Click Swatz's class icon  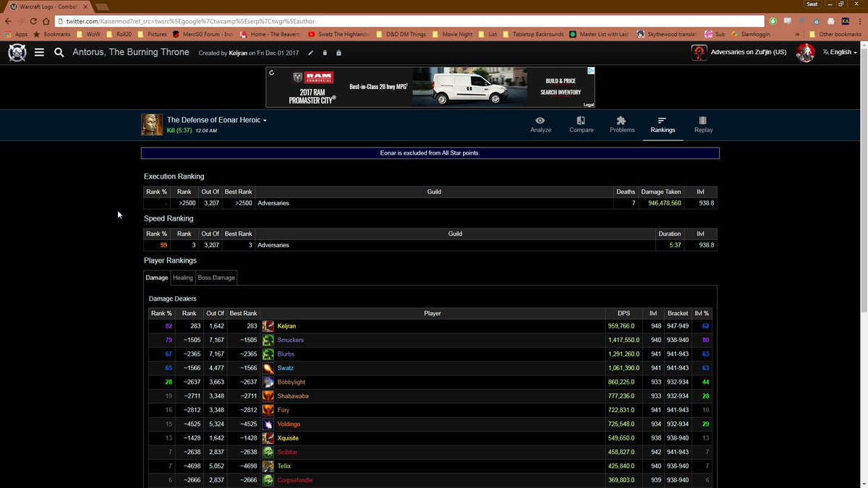pos(268,368)
